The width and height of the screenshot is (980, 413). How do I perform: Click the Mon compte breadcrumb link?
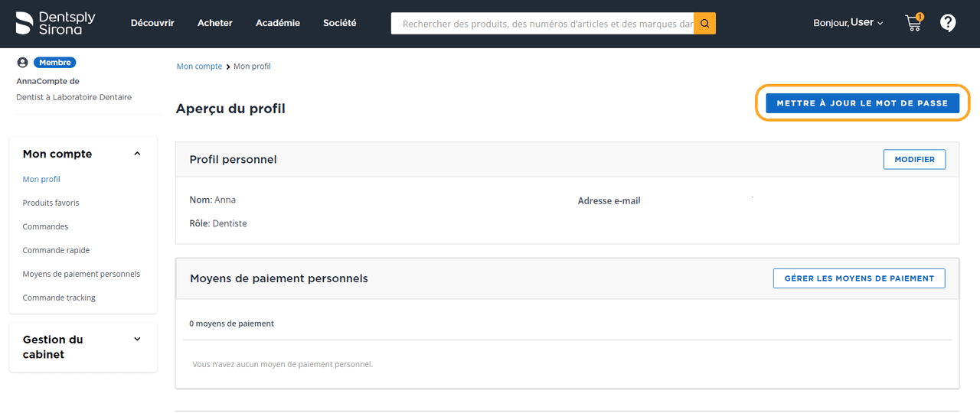[x=199, y=67]
